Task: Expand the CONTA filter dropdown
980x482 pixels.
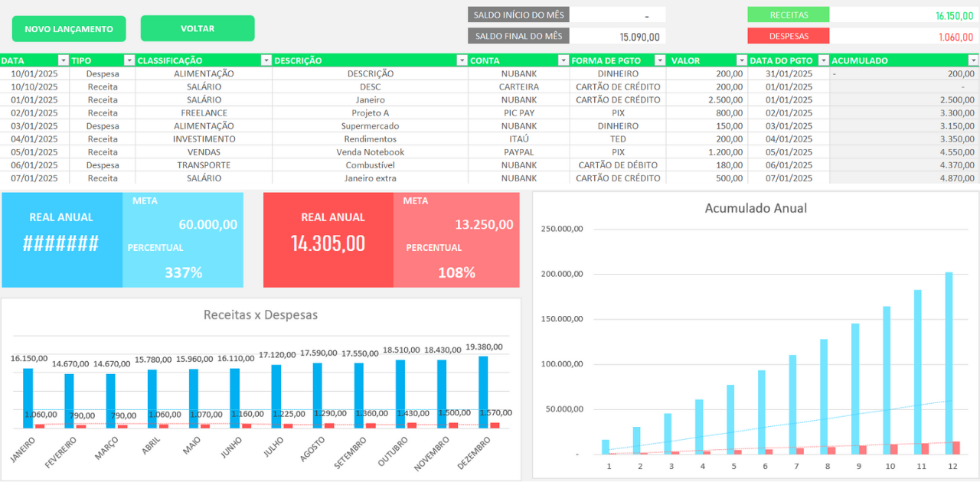Action: pyautogui.click(x=563, y=60)
